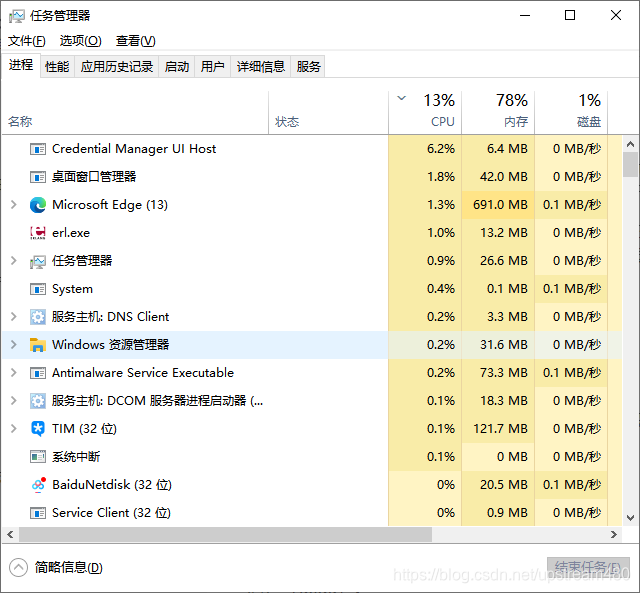Click the Microsoft Edge icon in process list
640x593 pixels.
(x=38, y=205)
